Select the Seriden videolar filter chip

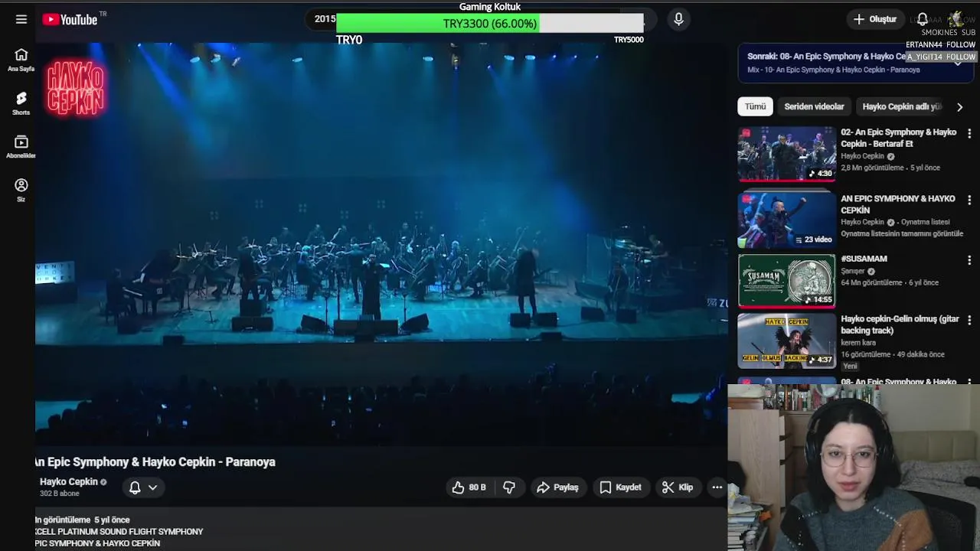pyautogui.click(x=814, y=106)
